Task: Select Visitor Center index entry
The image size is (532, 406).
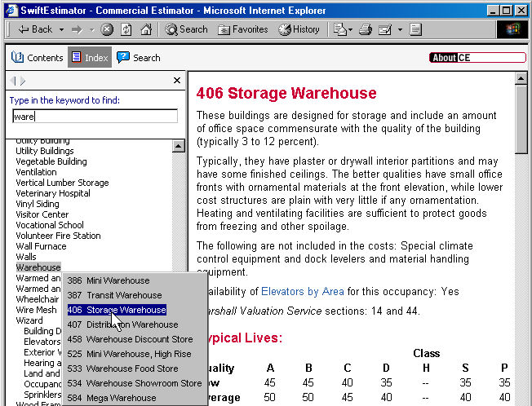Action: pyautogui.click(x=42, y=214)
